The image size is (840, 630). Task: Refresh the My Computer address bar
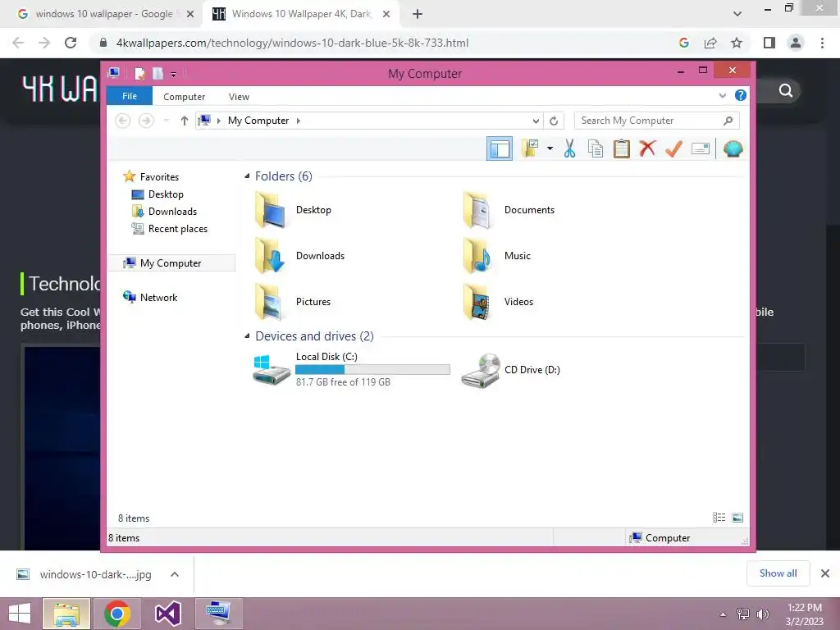point(554,121)
